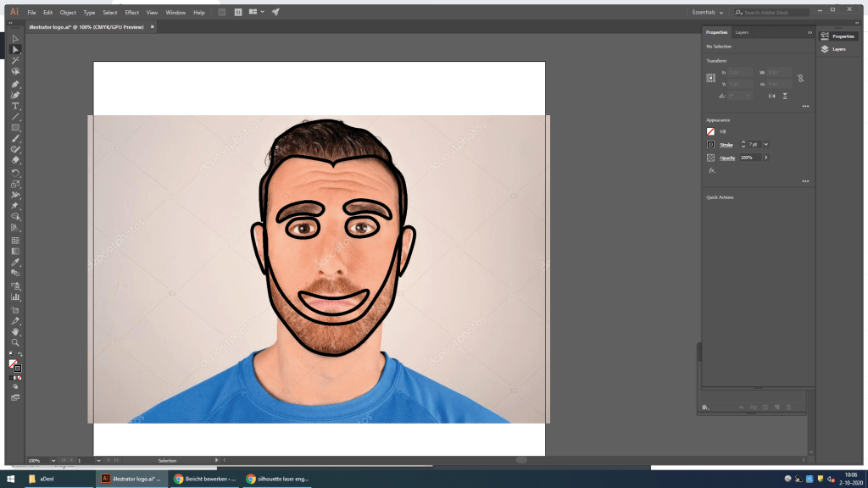Select the Zoom tool in toolbar
The width and height of the screenshot is (868, 488).
(x=15, y=342)
